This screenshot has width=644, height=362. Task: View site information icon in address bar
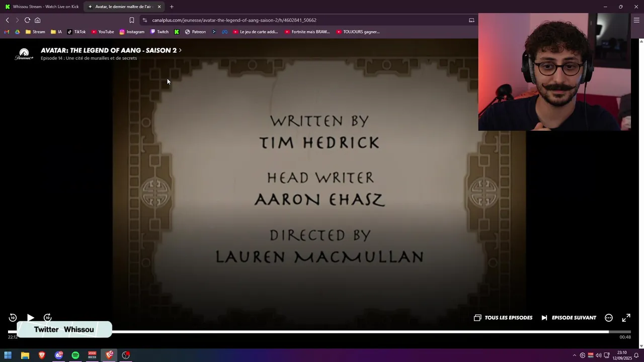click(145, 20)
